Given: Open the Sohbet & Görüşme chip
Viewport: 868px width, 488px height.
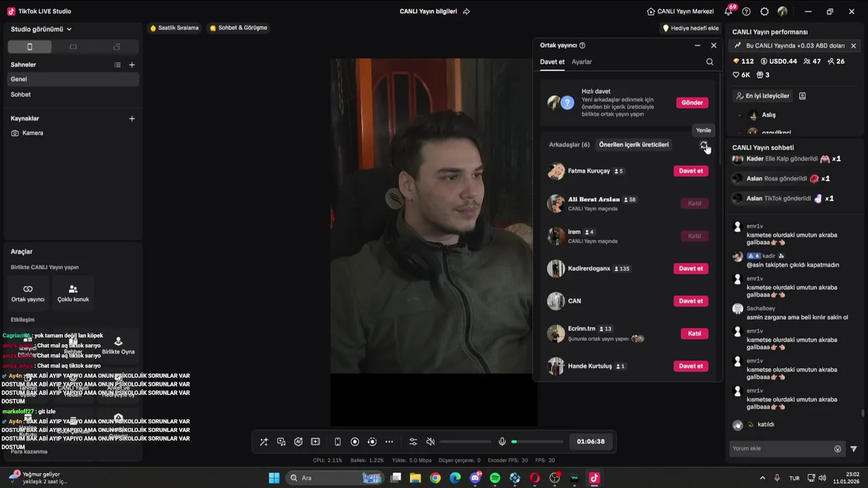Looking at the screenshot, I should point(239,28).
